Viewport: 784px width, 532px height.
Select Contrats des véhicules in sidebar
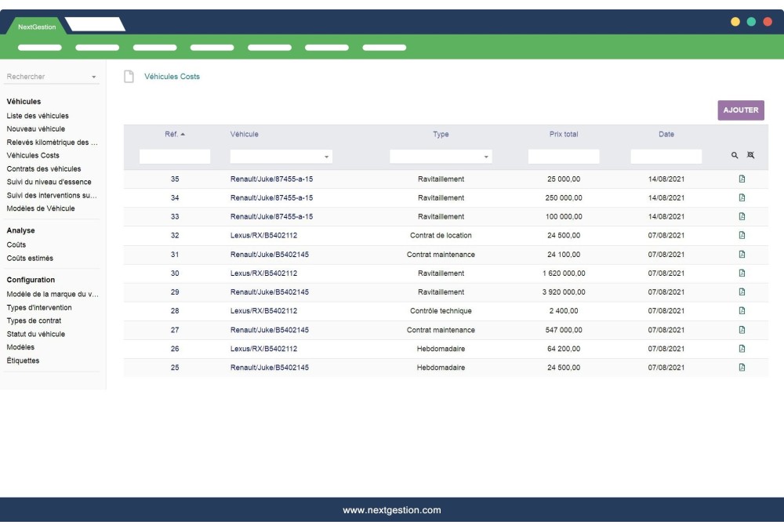pos(44,168)
